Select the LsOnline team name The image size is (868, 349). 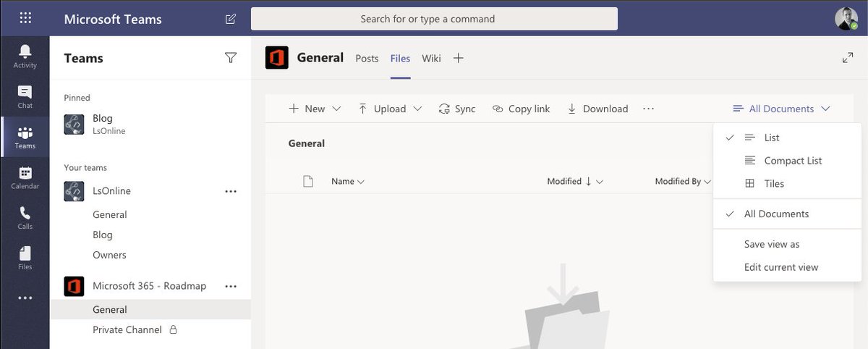click(111, 191)
